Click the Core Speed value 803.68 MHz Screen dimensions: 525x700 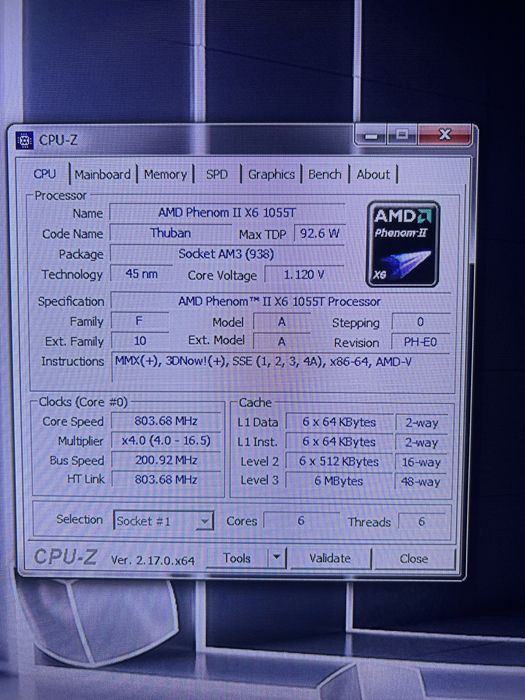pyautogui.click(x=166, y=421)
